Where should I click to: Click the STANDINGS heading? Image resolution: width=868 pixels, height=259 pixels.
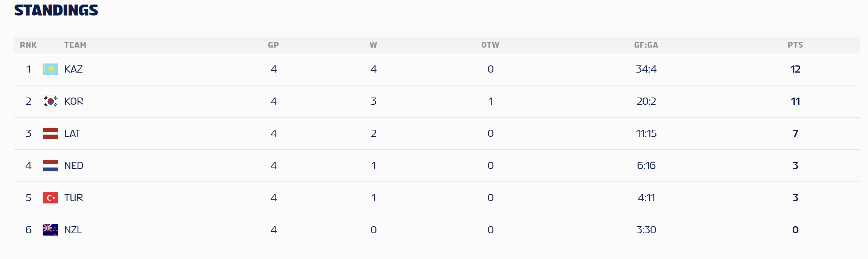tap(56, 10)
